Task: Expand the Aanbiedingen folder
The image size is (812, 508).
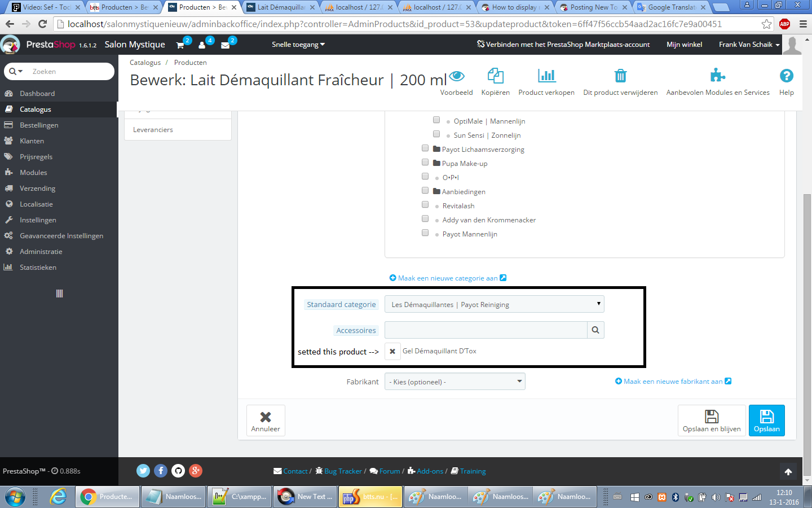Action: click(437, 191)
